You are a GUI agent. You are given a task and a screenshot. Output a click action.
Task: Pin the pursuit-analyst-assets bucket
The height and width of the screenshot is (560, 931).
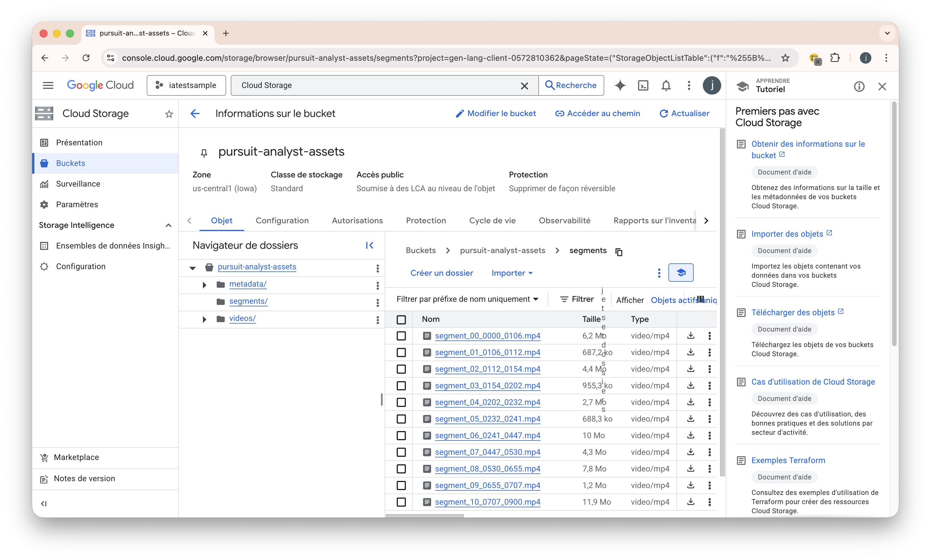204,153
